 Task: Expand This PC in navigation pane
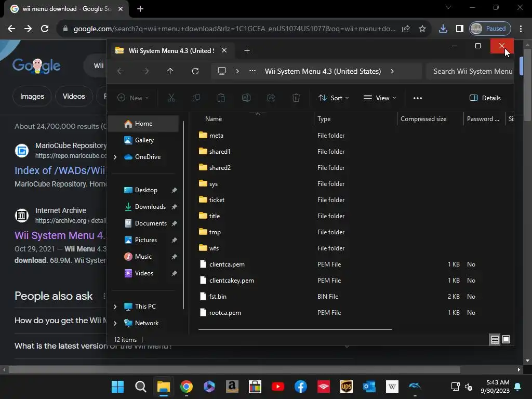(115, 307)
